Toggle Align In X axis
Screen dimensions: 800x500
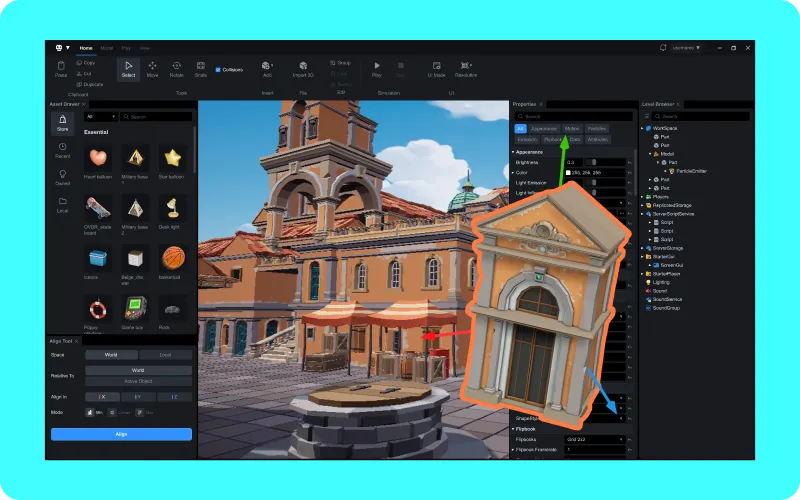pos(103,396)
